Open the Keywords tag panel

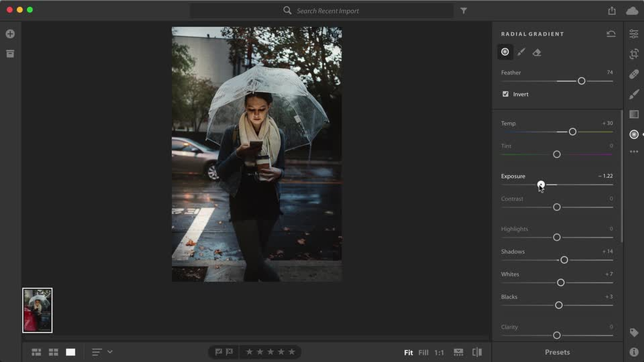point(634,332)
